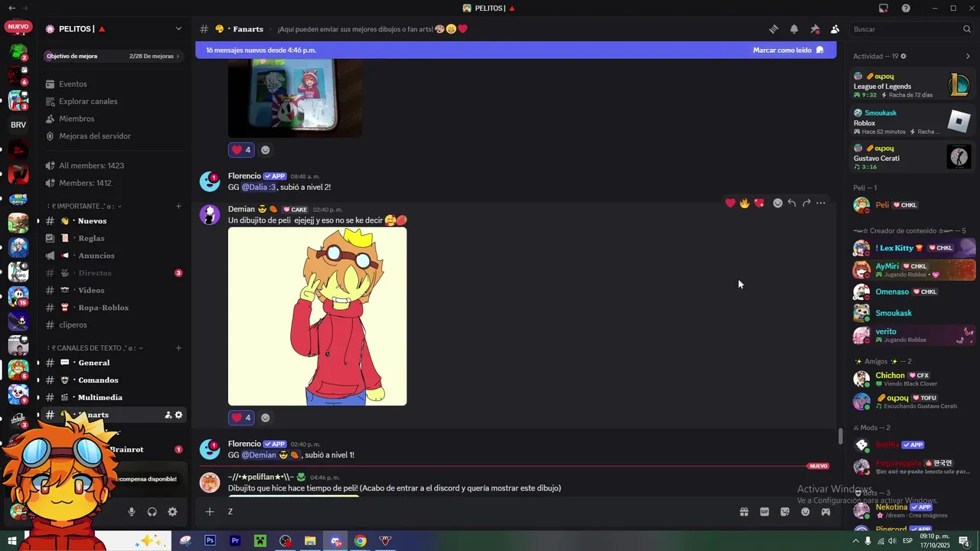Toggle microphone mute

(132, 512)
